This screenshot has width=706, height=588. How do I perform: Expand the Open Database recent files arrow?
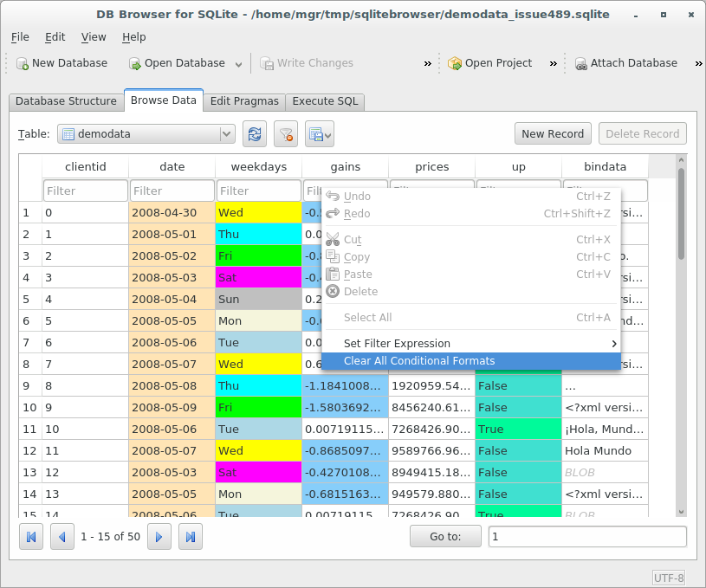(x=238, y=64)
